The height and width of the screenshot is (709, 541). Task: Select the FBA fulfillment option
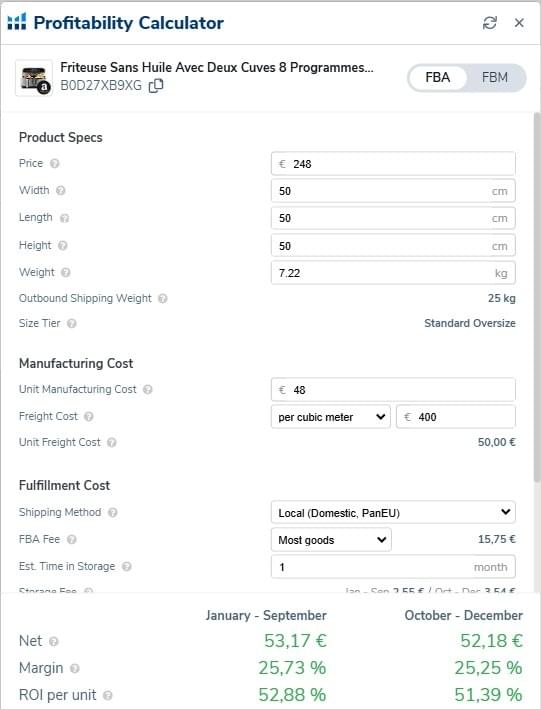click(437, 78)
